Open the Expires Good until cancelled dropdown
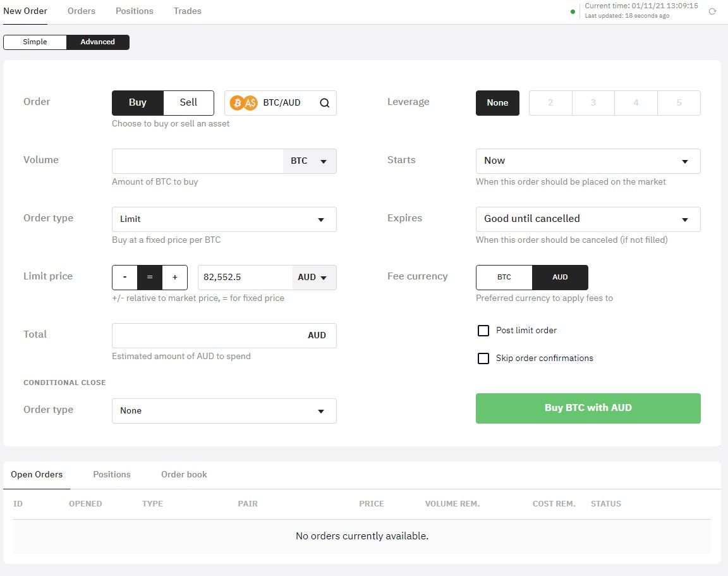 coord(588,219)
